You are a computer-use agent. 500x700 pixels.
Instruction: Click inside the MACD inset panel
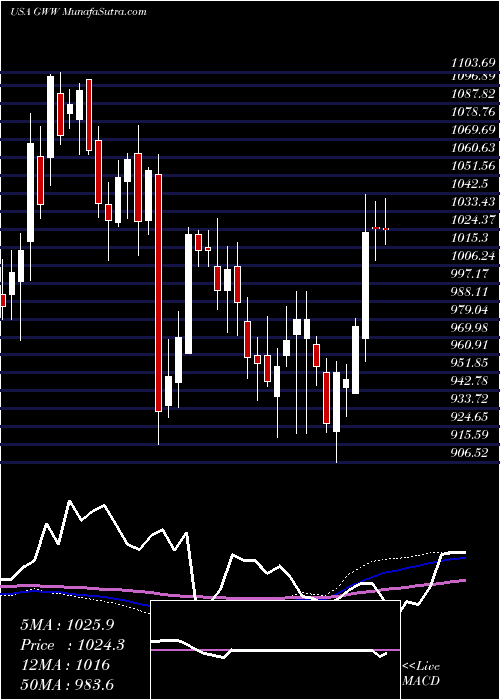[275, 650]
